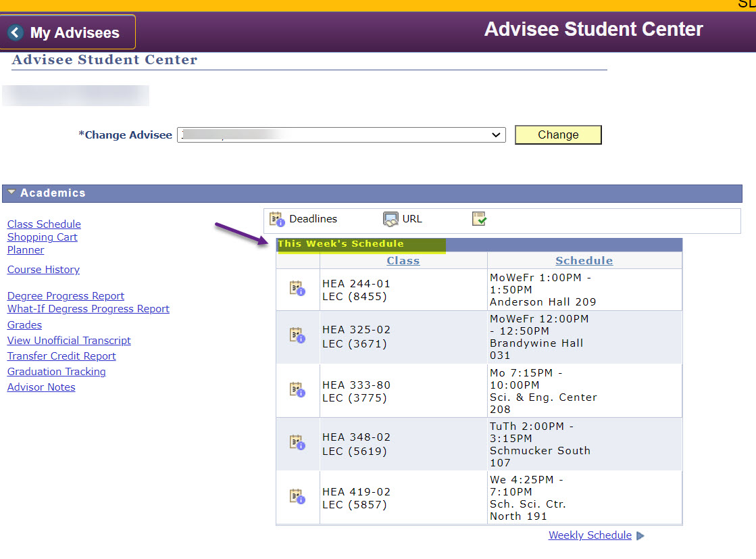756x559 pixels.
Task: Click the My Advisees back arrow icon
Action: click(x=16, y=32)
